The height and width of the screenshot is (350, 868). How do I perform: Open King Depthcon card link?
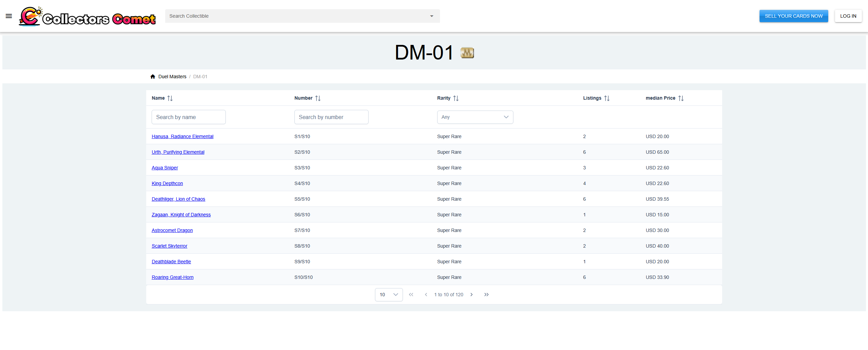[167, 183]
